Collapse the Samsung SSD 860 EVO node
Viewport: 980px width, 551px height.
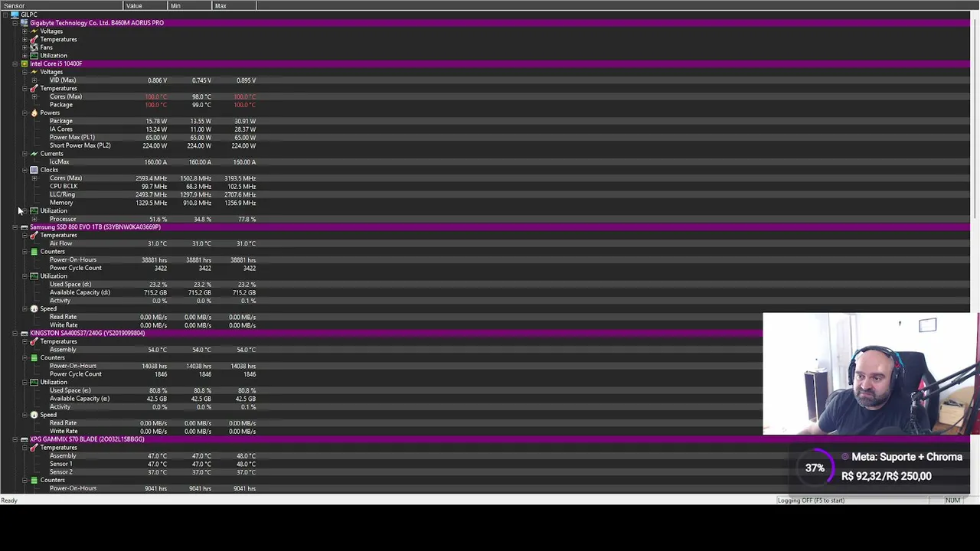click(15, 227)
